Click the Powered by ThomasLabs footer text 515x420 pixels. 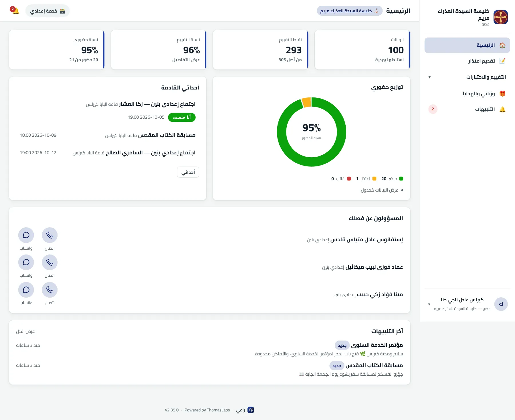(x=207, y=410)
